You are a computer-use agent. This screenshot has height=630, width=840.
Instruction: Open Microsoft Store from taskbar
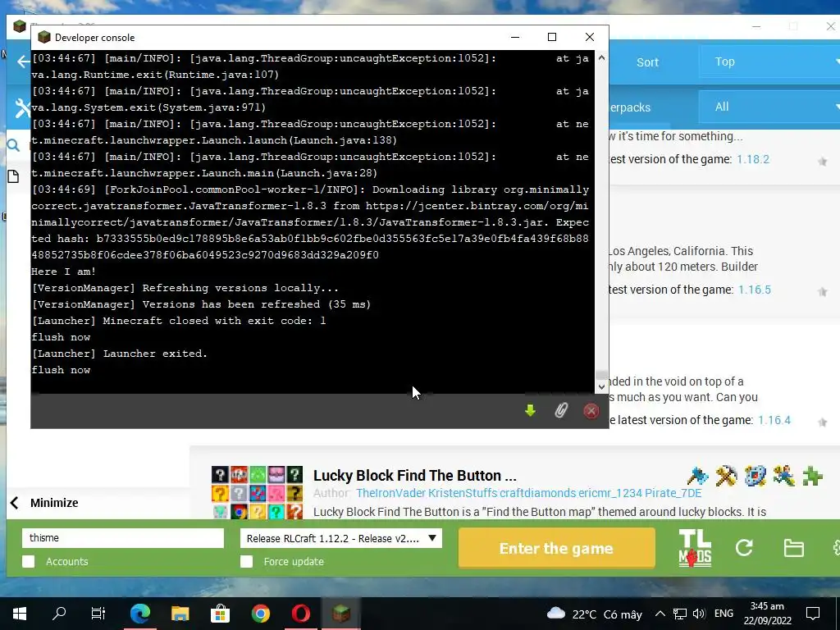[x=220, y=614]
